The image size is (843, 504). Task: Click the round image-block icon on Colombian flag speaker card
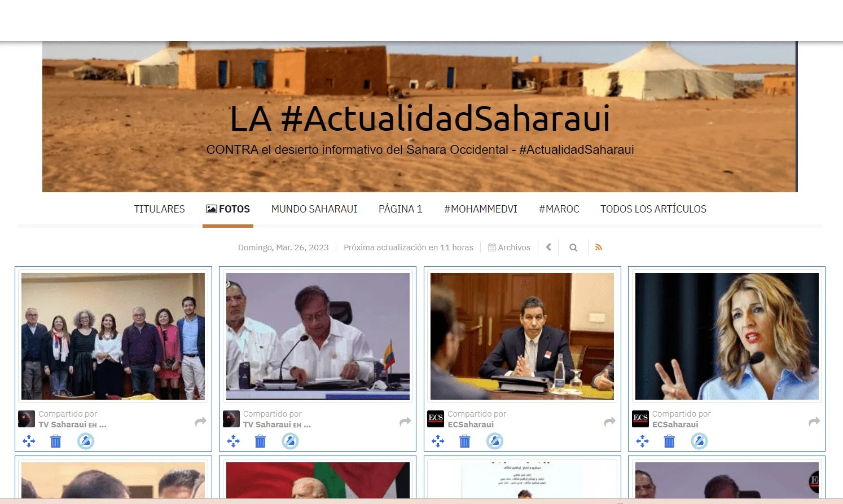coord(290,441)
